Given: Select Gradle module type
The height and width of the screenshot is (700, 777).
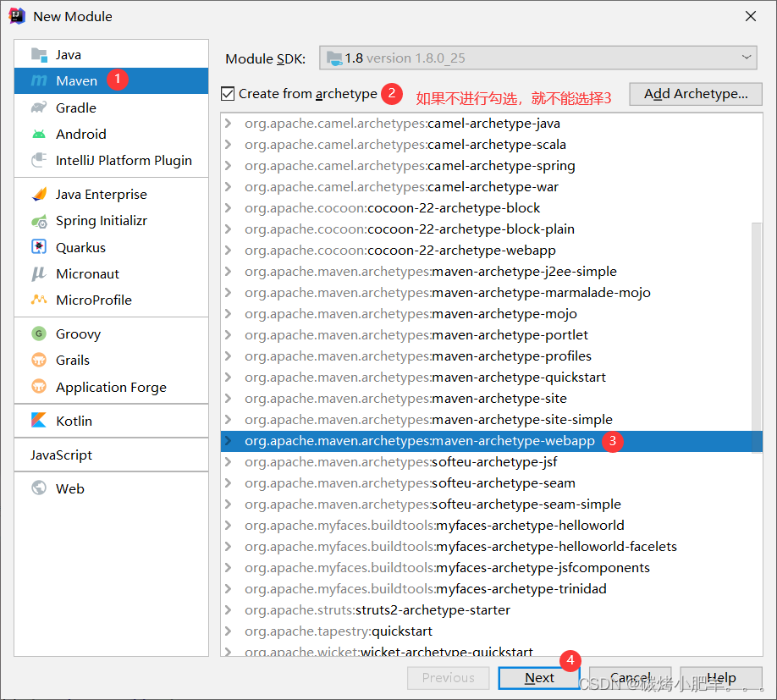Looking at the screenshot, I should 112,107.
